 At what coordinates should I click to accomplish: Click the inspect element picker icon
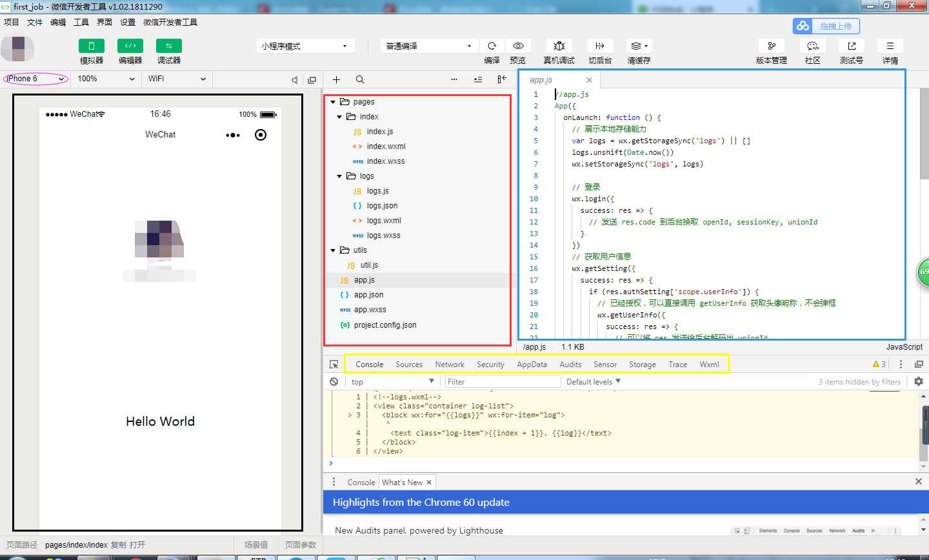(x=334, y=365)
